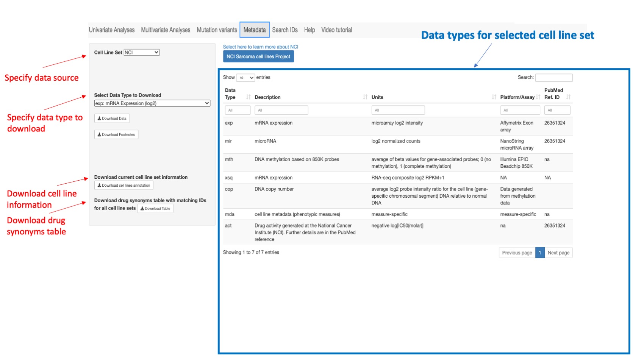The width and height of the screenshot is (644, 362).
Task: Click the All filter under Description
Action: (x=282, y=110)
